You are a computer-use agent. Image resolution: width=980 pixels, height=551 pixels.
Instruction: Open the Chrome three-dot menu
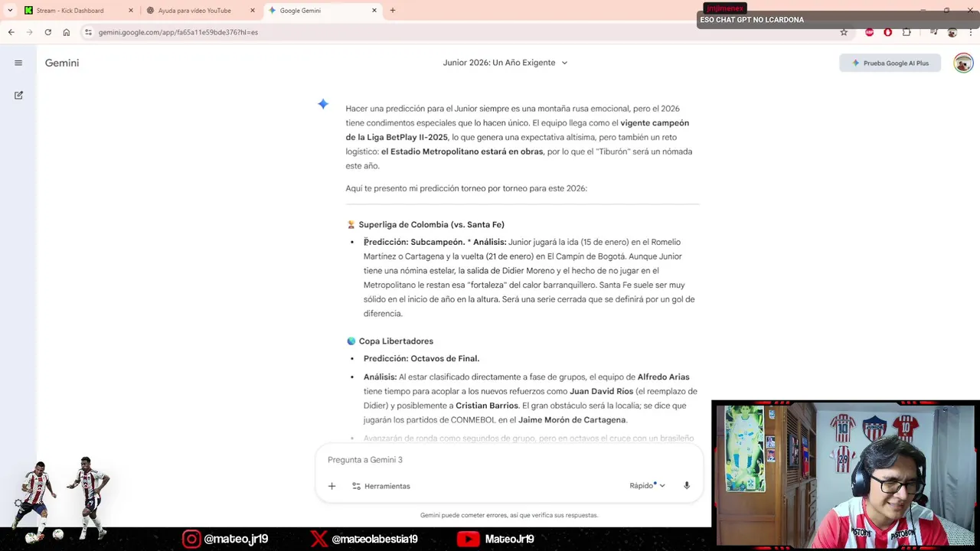tap(971, 32)
